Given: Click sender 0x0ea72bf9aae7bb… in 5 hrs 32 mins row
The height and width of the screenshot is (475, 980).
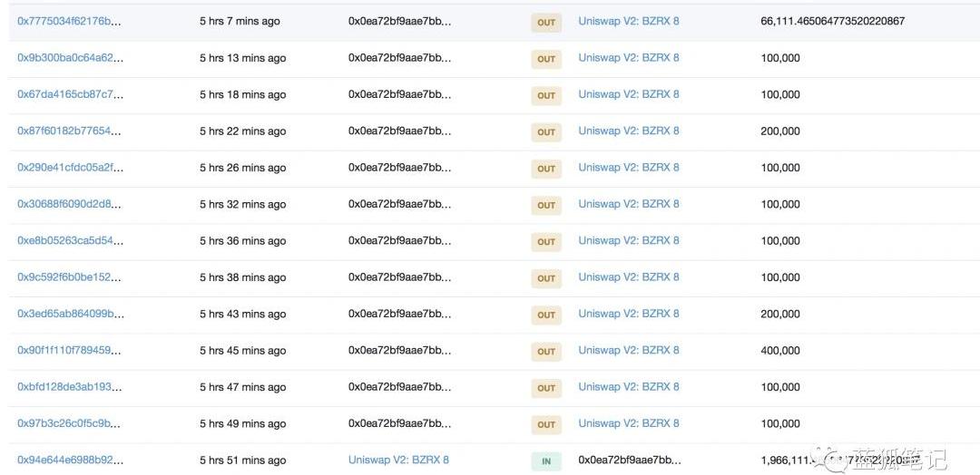Looking at the screenshot, I should point(399,204).
